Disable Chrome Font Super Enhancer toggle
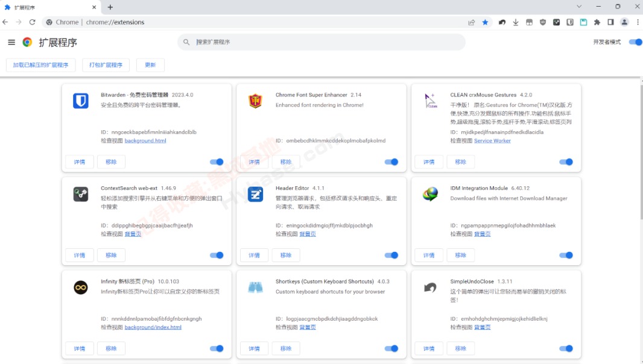Screen dimensions: 643x364 point(391,162)
